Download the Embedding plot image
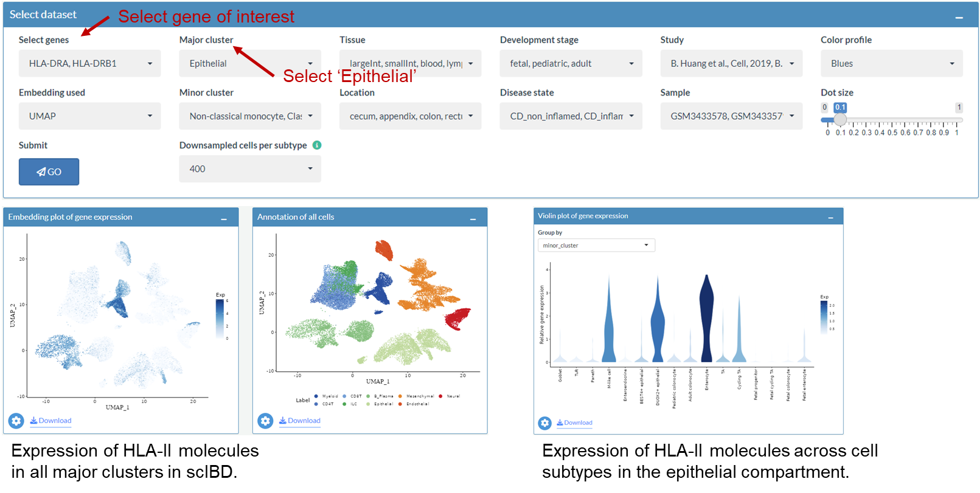Viewport: 980px width, 493px height. pos(51,421)
